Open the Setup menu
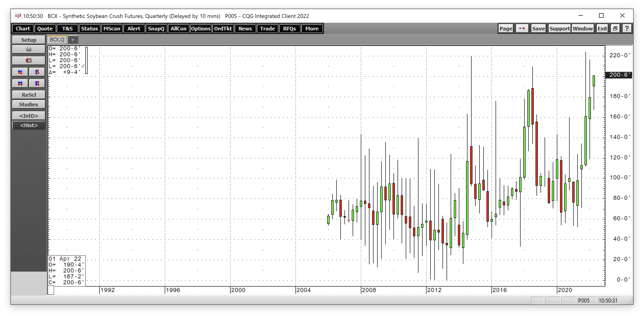Image resolution: width=644 pixels, height=317 pixels. [29, 40]
